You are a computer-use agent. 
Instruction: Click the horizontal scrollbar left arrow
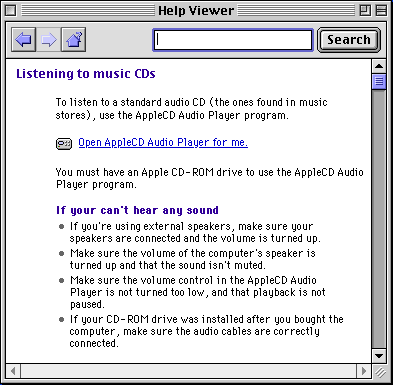tap(13, 371)
